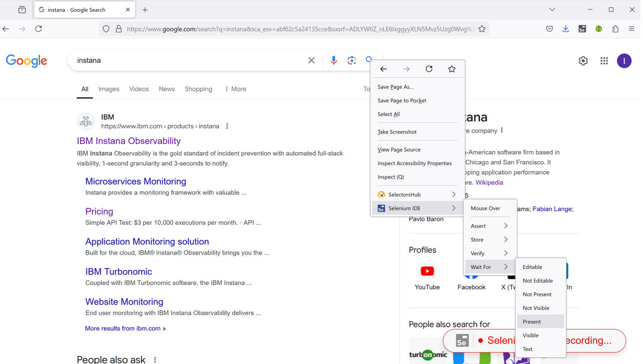Open the Wikipedia link in knowledge panel

(489, 183)
